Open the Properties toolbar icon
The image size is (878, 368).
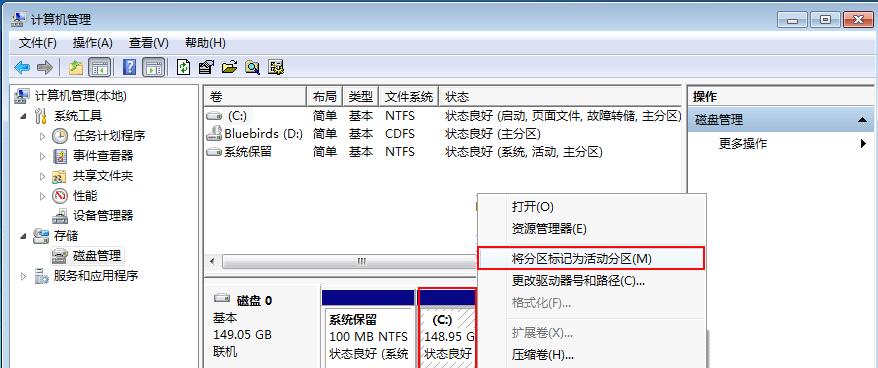(x=206, y=68)
